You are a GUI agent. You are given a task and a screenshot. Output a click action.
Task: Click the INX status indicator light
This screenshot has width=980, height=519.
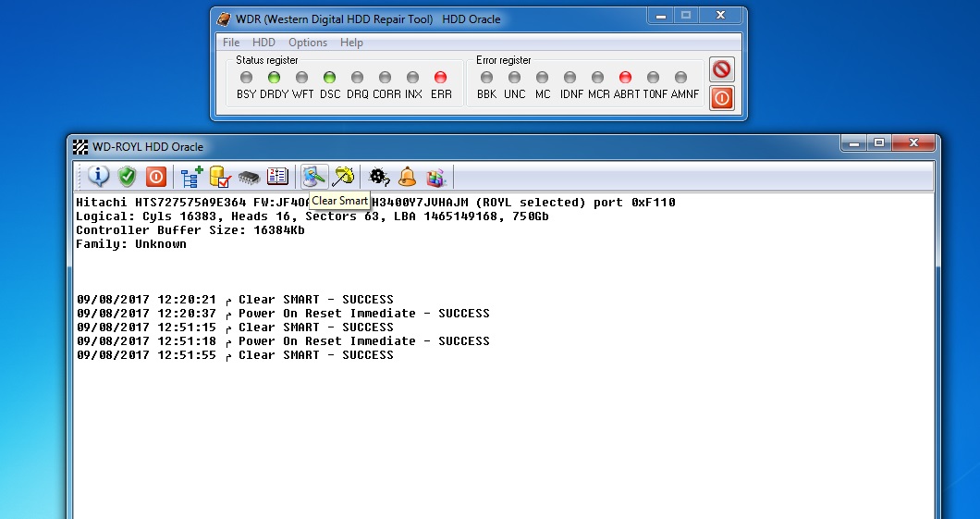(412, 78)
